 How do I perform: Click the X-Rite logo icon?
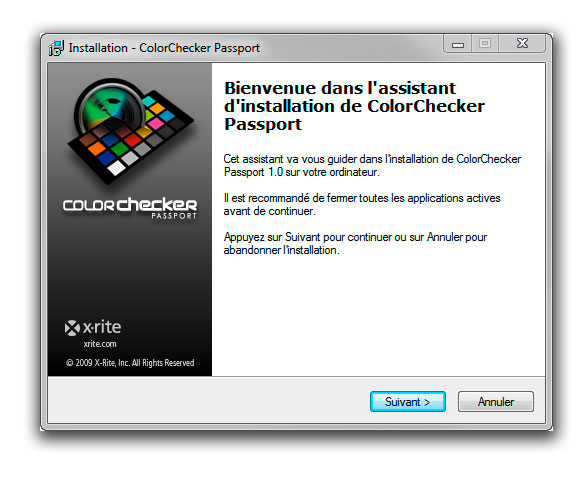point(72,328)
